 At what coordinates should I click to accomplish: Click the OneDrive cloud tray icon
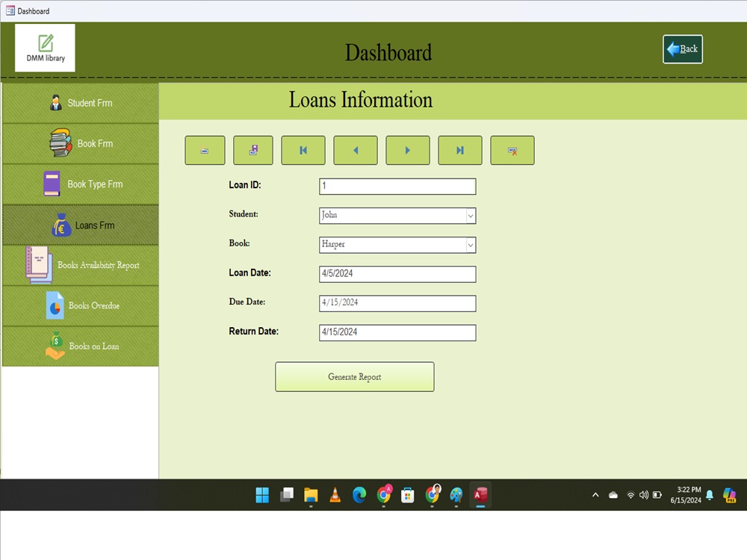click(x=613, y=495)
